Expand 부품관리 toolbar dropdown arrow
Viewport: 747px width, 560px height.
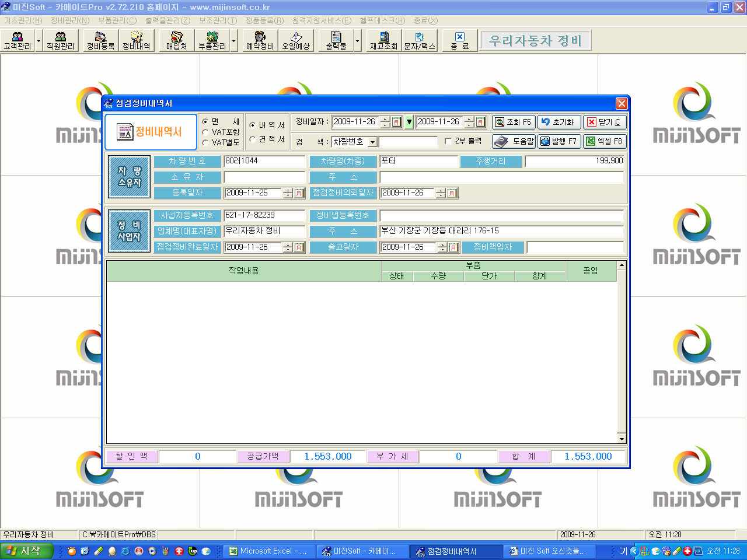point(234,41)
